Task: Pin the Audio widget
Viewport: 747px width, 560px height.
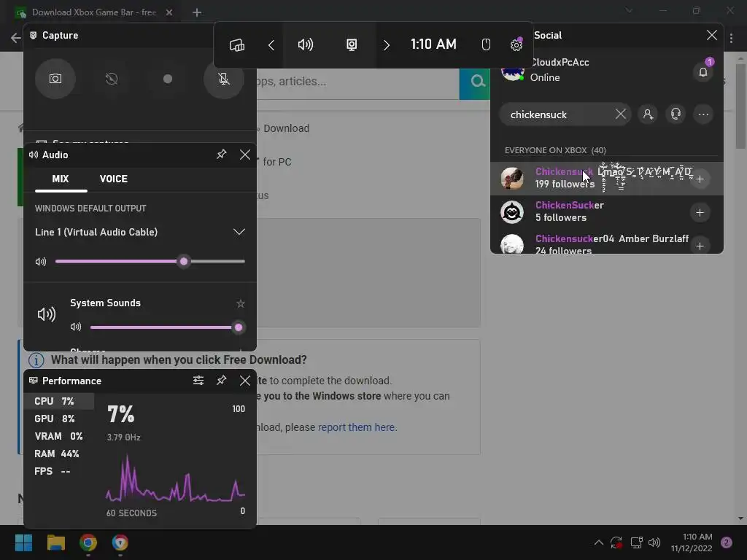Action: coord(222,155)
